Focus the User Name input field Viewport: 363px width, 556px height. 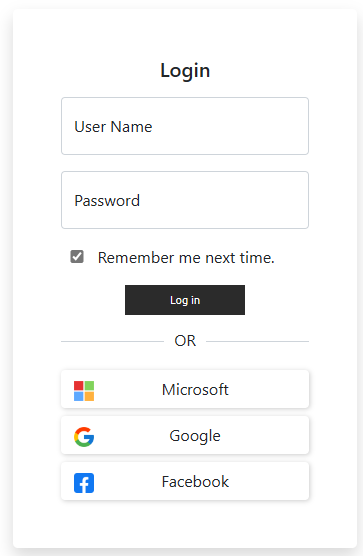[185, 126]
